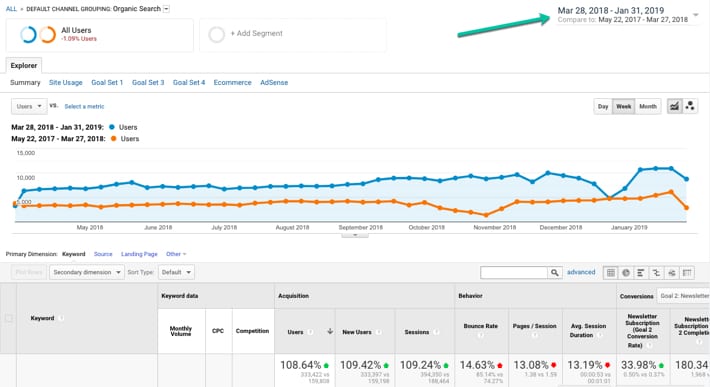This screenshot has height=387, width=710.
Task: Click the Add Segment circle
Action: pos(216,34)
